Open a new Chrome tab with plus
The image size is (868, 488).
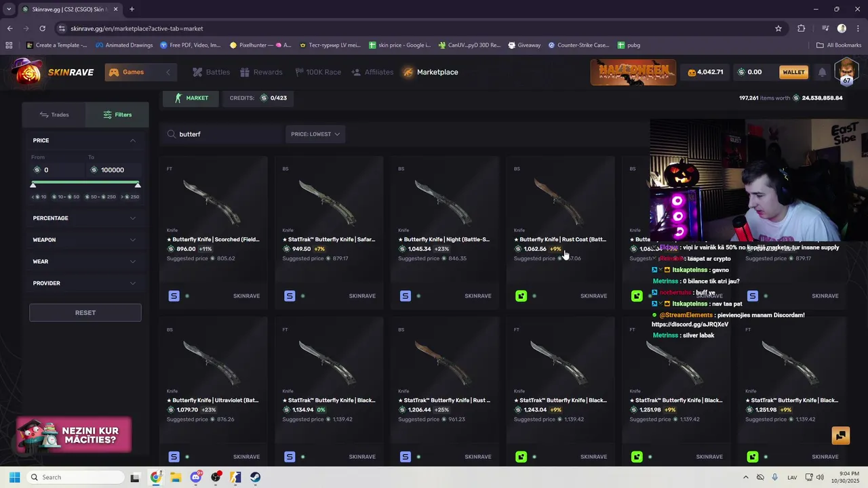coord(132,9)
